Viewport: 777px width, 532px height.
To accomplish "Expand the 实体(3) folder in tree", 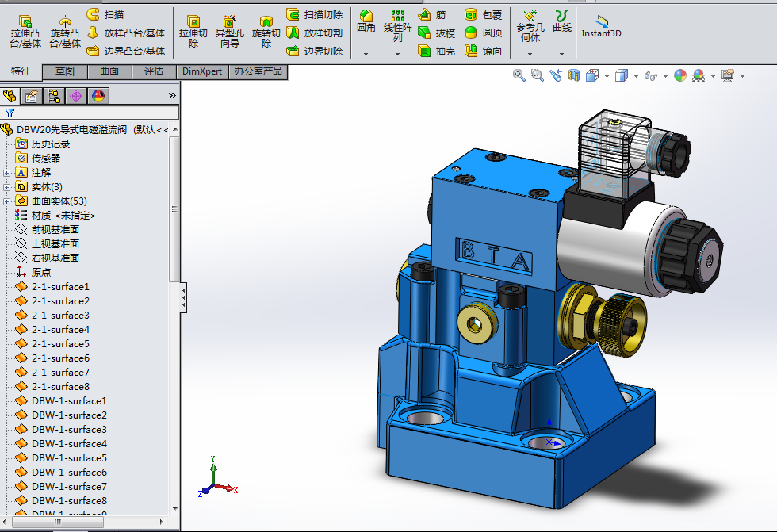I will pos(7,187).
